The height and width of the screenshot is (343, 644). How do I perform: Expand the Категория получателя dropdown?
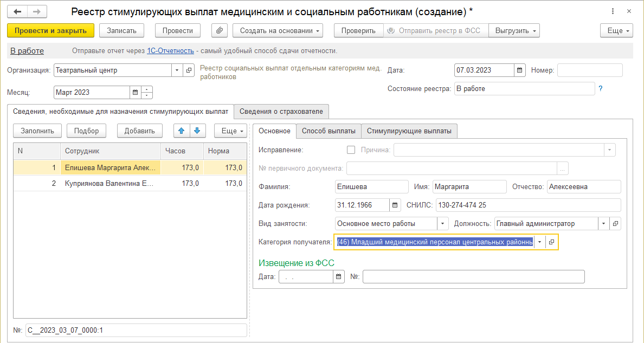point(539,242)
